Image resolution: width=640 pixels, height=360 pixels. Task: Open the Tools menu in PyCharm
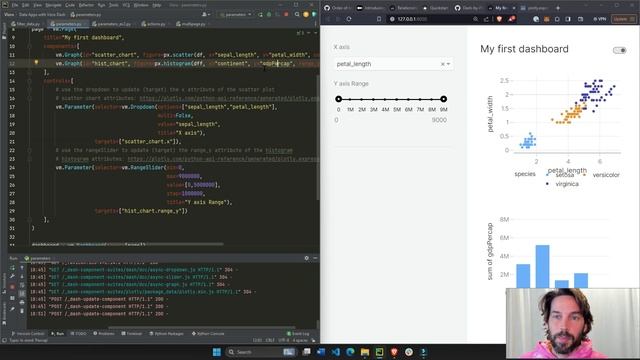click(114, 5)
